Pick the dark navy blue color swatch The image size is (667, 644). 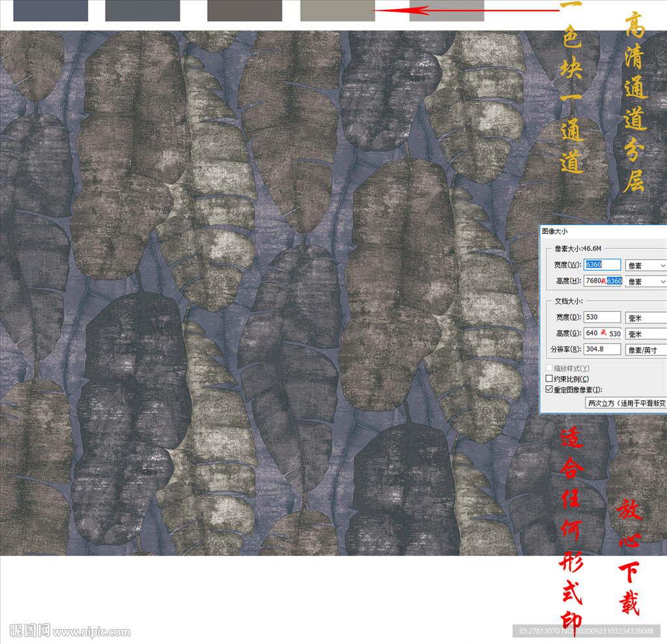click(x=51, y=10)
